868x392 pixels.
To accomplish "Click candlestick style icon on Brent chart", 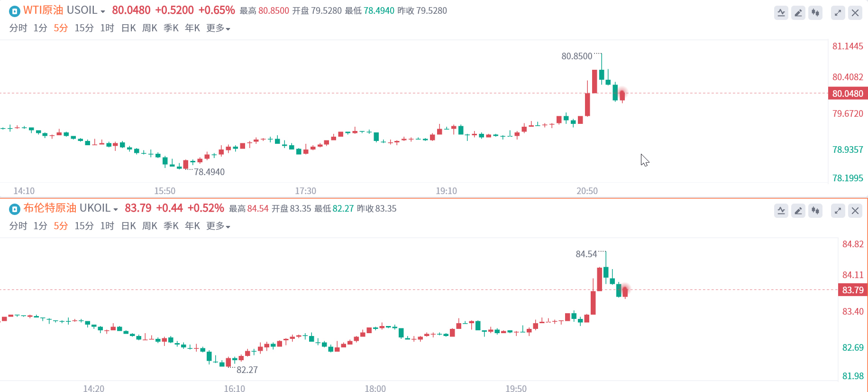I will [815, 211].
